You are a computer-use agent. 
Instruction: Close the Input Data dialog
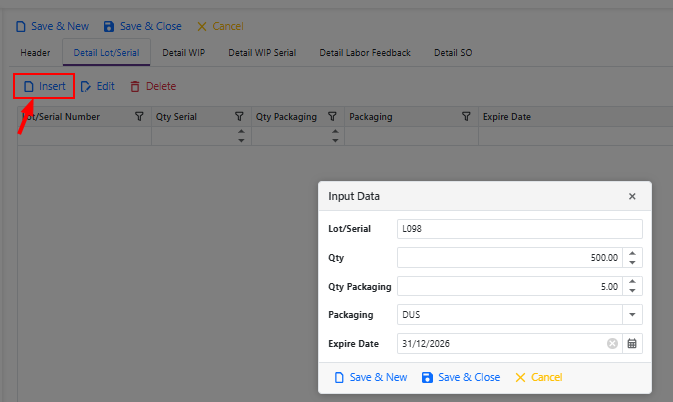coord(632,196)
